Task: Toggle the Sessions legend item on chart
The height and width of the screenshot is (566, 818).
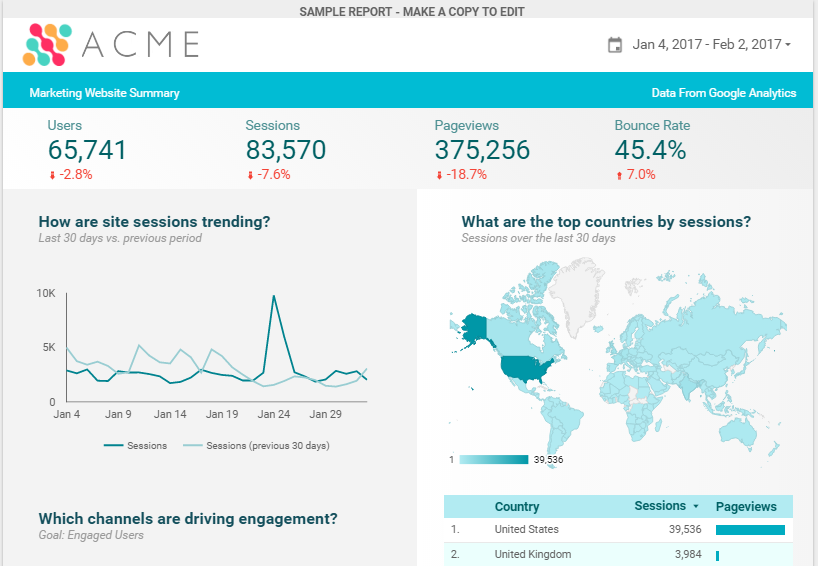Action: point(136,446)
